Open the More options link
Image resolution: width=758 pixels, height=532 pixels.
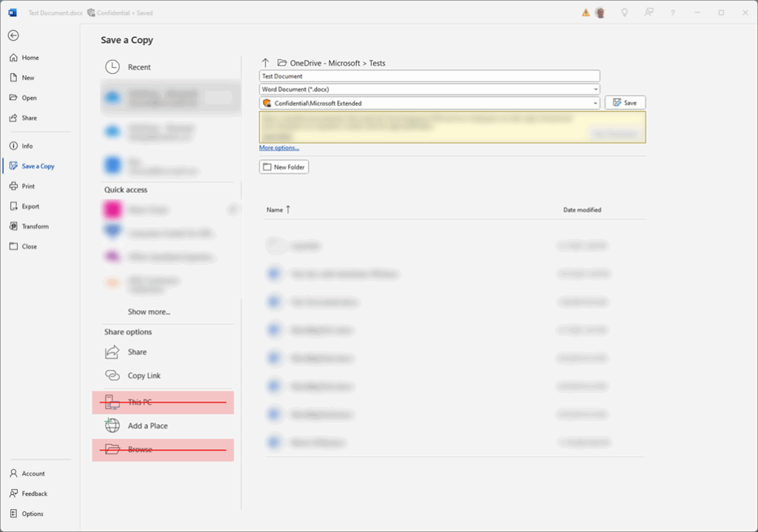[279, 148]
